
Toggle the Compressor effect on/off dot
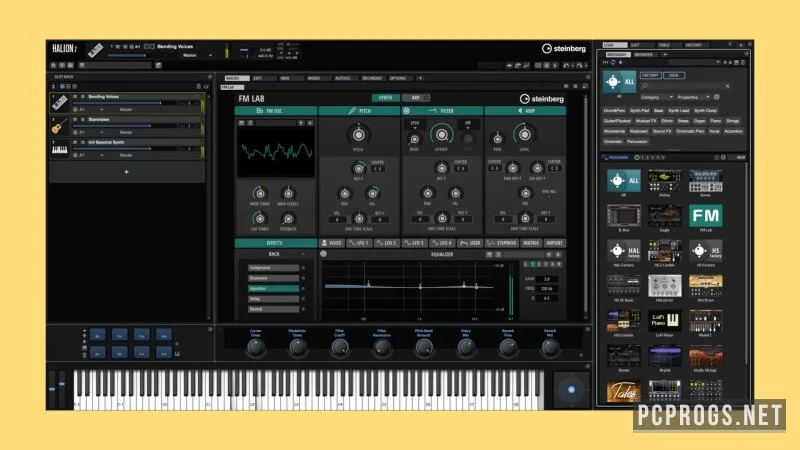[x=304, y=268]
